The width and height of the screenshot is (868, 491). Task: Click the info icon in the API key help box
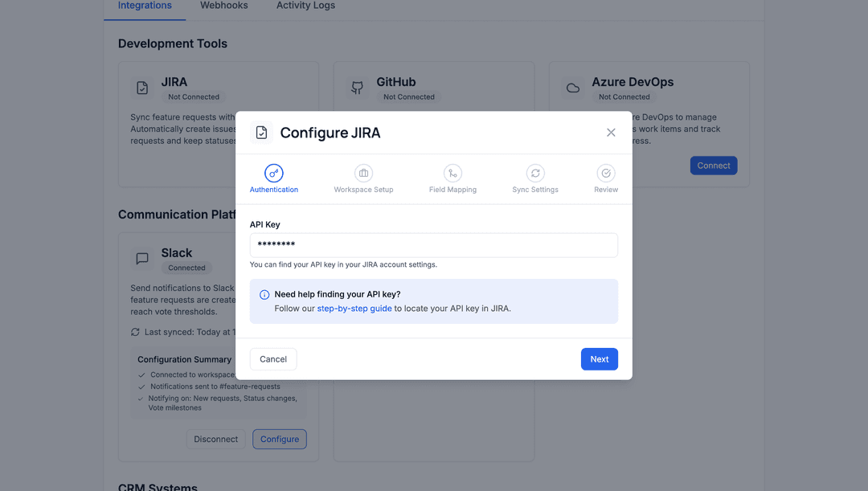[x=264, y=293]
